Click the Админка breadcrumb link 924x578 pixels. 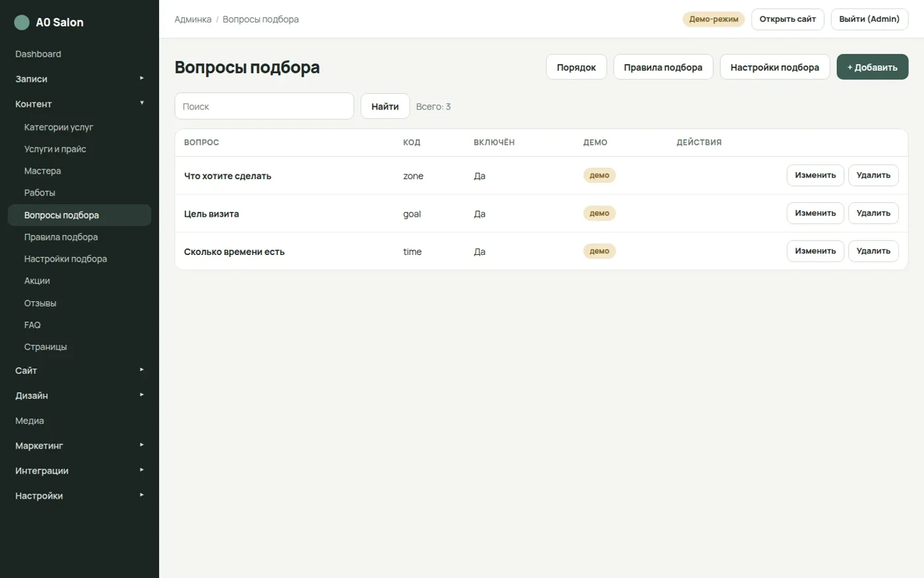[193, 19]
